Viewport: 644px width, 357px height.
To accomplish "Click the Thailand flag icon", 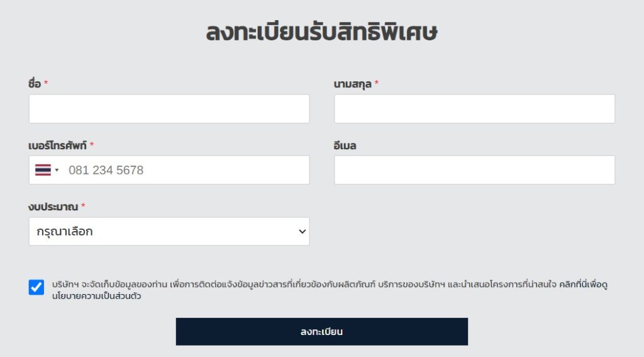I will tap(43, 170).
